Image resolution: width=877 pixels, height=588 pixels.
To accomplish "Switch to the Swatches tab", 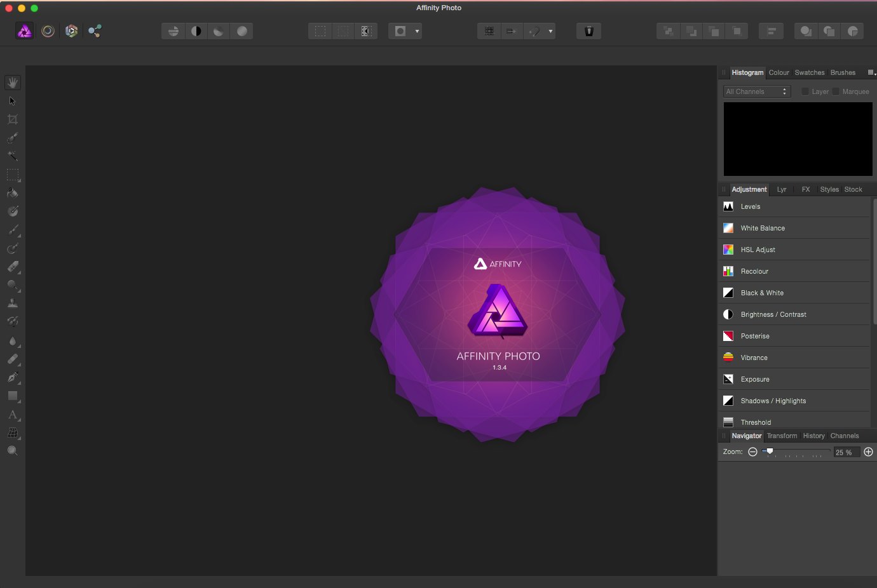I will pos(810,72).
